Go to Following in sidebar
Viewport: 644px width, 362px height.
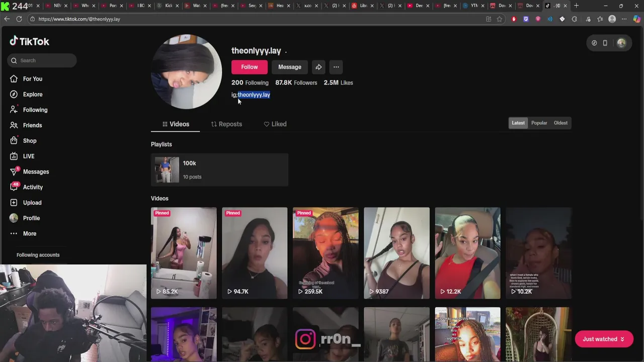(35, 110)
